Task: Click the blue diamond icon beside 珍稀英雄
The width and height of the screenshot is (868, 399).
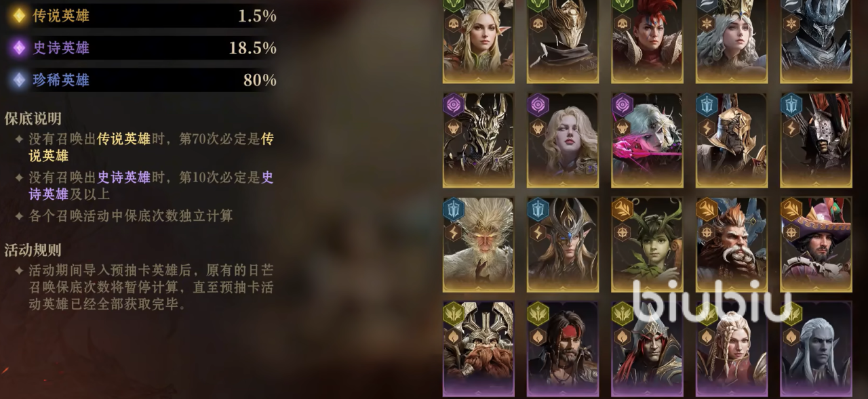Action: click(18, 80)
